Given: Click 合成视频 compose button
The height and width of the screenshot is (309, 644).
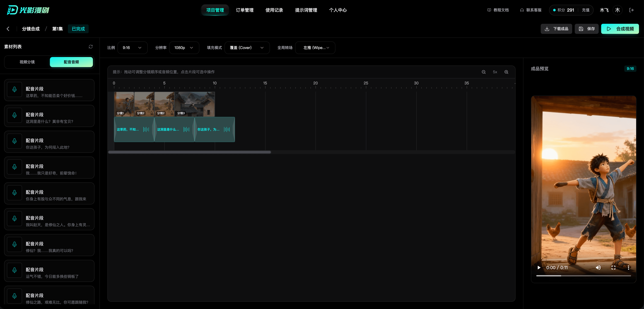Looking at the screenshot, I should 620,29.
